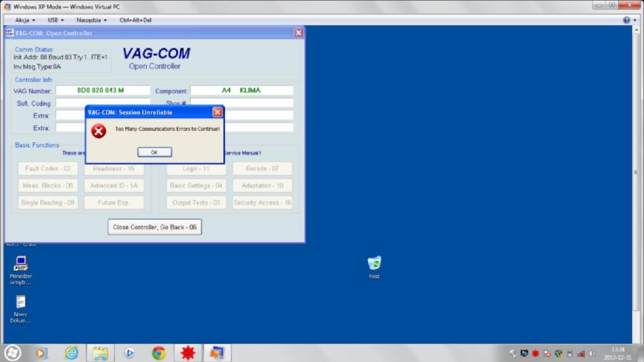Viewport: 644px width, 362px height.
Task: Close the Session Unreliable error dialog
Action: tap(217, 112)
